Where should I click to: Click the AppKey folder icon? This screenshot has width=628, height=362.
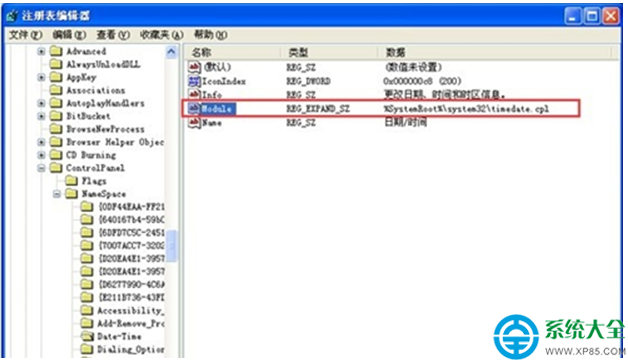pyautogui.click(x=56, y=77)
